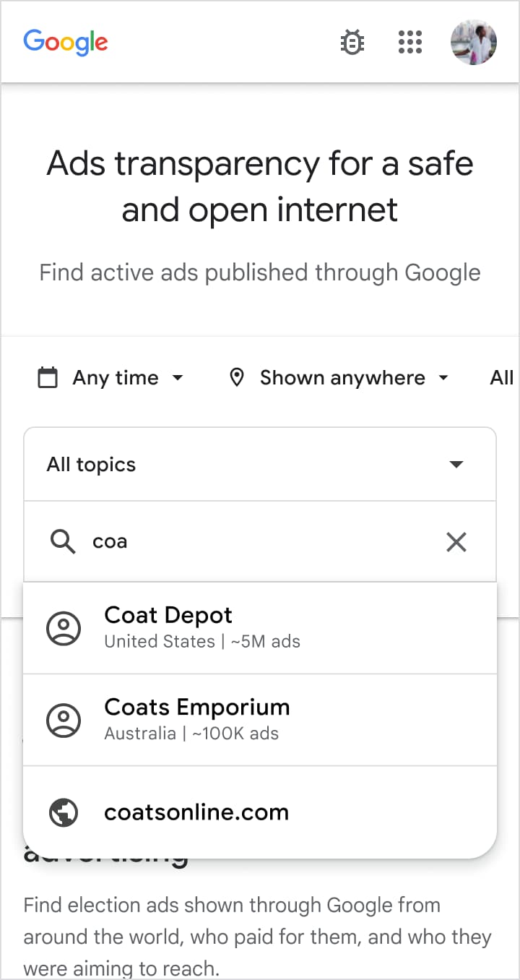Image resolution: width=520 pixels, height=980 pixels.
Task: Open the Shown anywhere location filter
Action: click(x=339, y=377)
